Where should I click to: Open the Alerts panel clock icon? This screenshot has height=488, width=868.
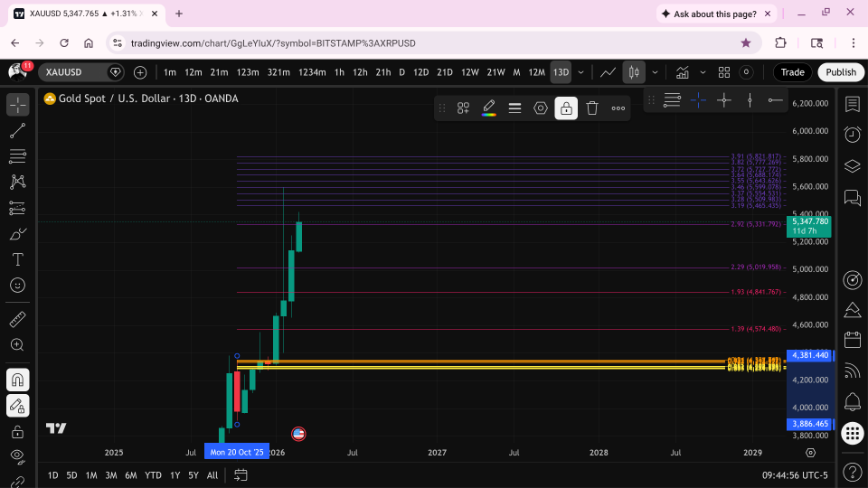(853, 135)
